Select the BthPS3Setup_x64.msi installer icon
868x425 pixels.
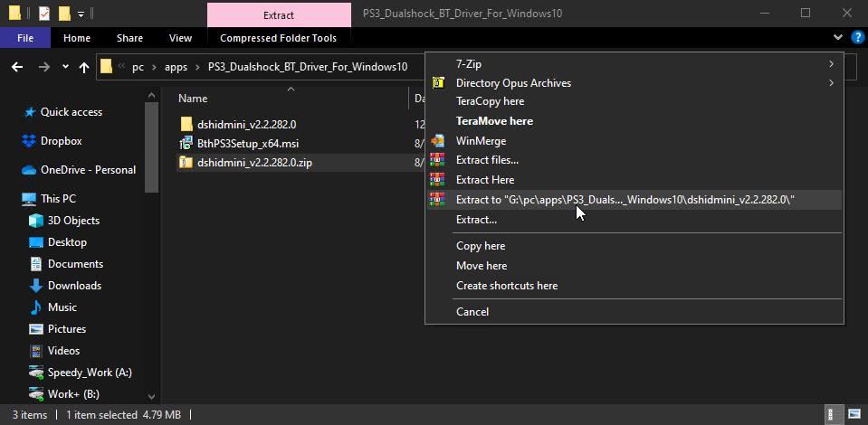pyautogui.click(x=186, y=144)
